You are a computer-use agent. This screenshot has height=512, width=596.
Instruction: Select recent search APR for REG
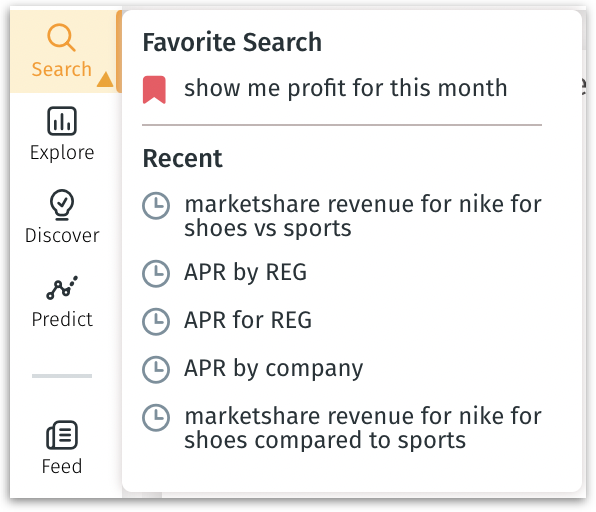click(x=248, y=320)
